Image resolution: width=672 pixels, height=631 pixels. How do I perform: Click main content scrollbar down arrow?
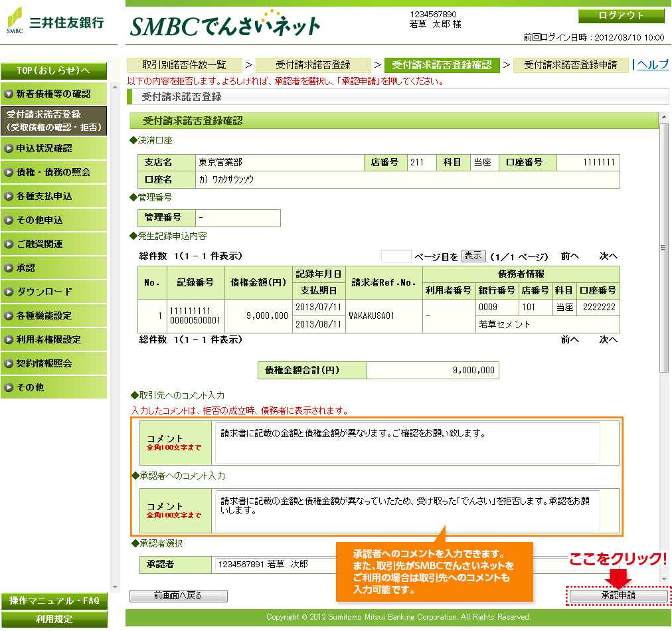pos(664,579)
